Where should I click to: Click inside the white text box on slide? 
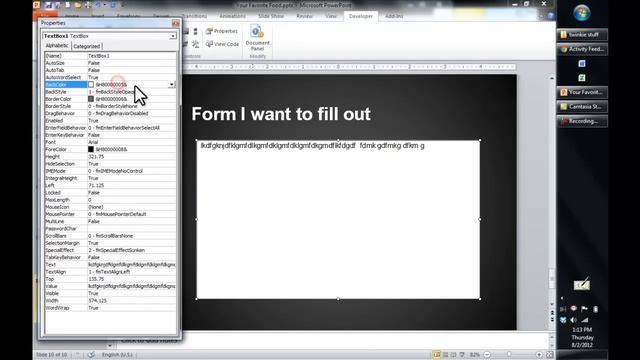pyautogui.click(x=338, y=220)
